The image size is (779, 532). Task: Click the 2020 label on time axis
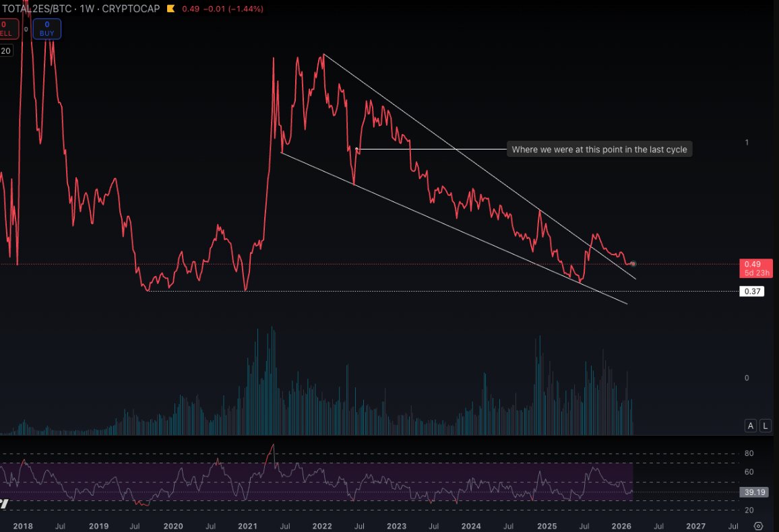tap(173, 526)
